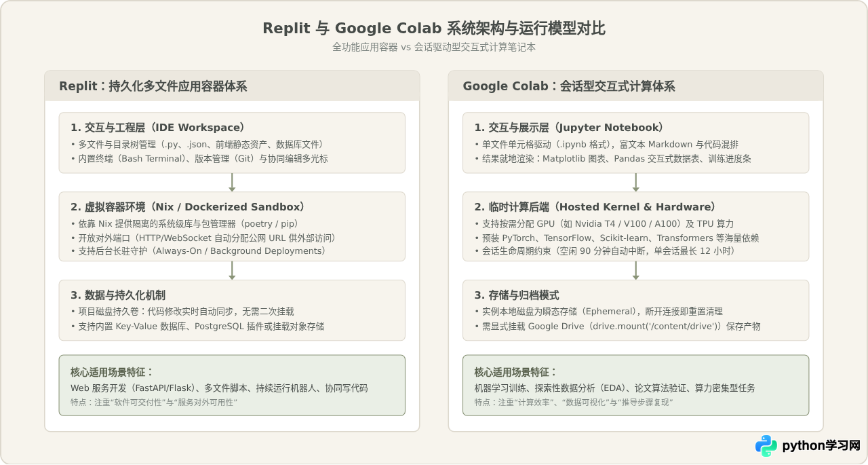The image size is (868, 465).
Task: Click the header 'Google Colab：会话型交互式计算体系'
Action: [x=569, y=86]
